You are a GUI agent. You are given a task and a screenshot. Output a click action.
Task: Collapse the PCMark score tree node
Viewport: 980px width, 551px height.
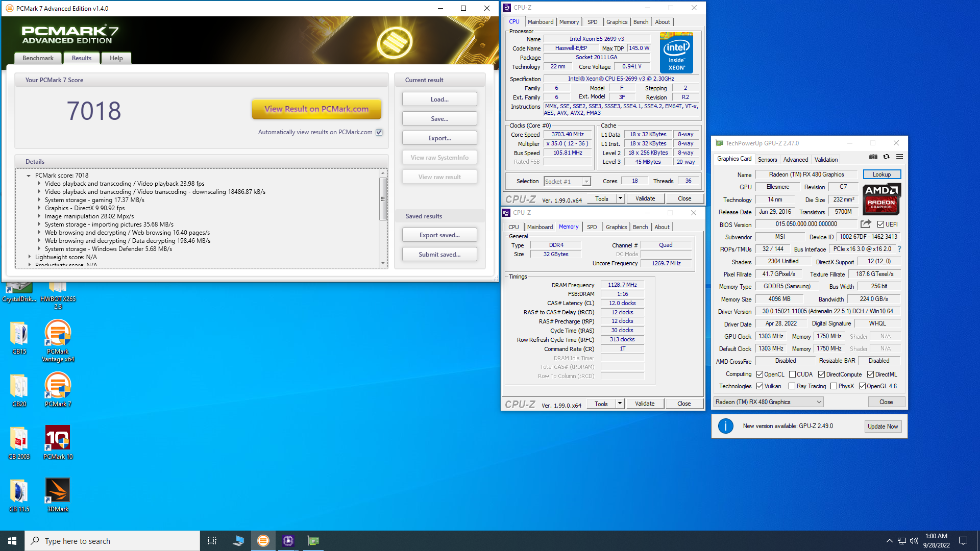click(29, 176)
